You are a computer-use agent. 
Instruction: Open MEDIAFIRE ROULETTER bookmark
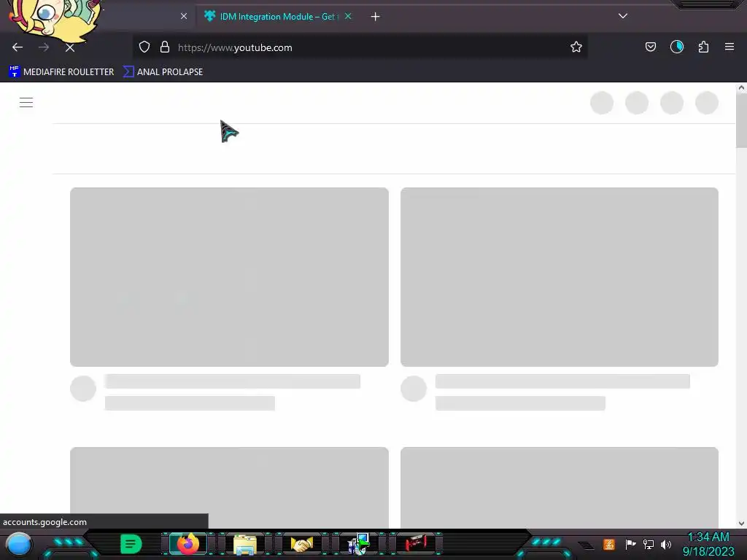(x=61, y=72)
